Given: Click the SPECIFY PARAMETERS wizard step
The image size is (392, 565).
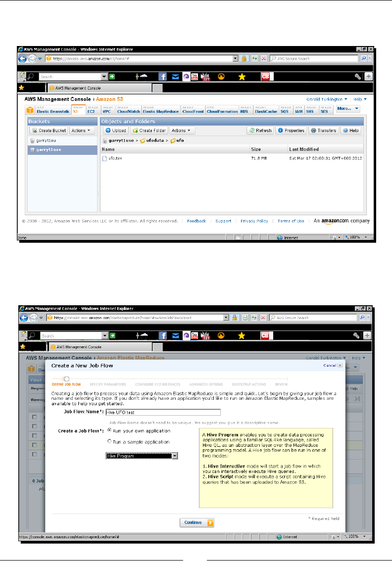Looking at the screenshot, I should (108, 384).
